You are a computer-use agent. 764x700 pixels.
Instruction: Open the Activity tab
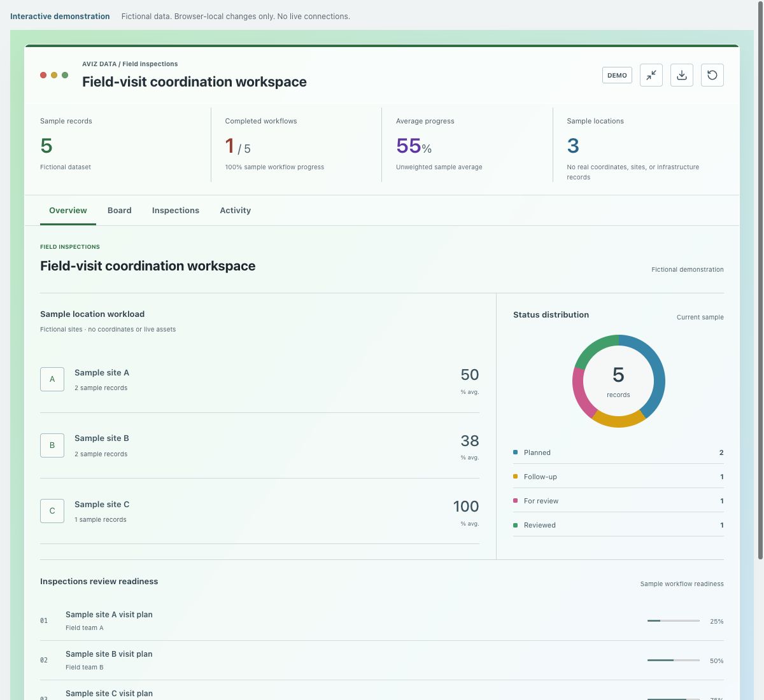pyautogui.click(x=236, y=211)
